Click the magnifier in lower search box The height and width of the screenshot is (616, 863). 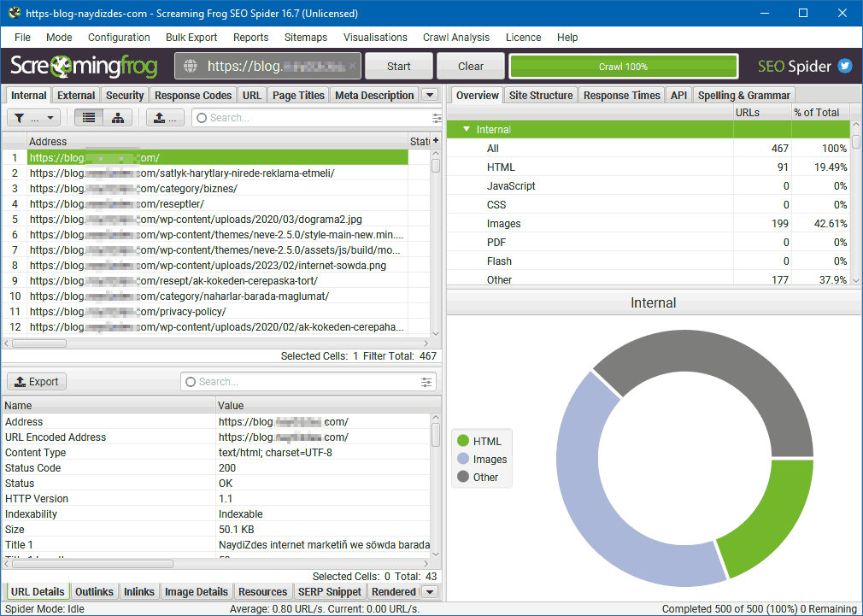pyautogui.click(x=191, y=382)
